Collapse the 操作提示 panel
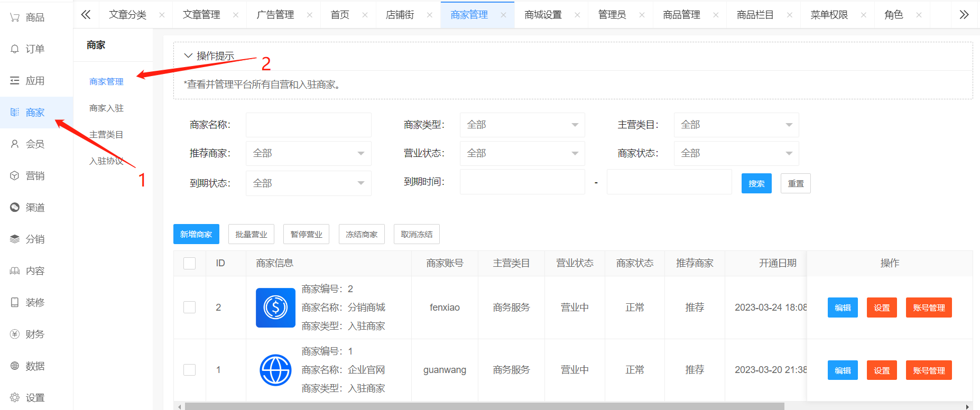This screenshot has height=410, width=980. 188,55
